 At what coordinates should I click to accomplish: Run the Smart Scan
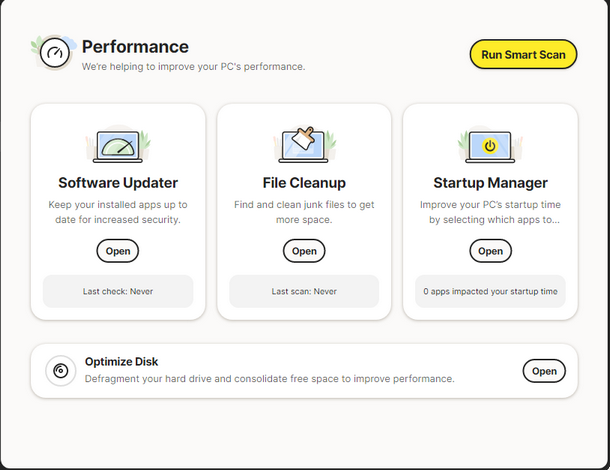coord(523,54)
